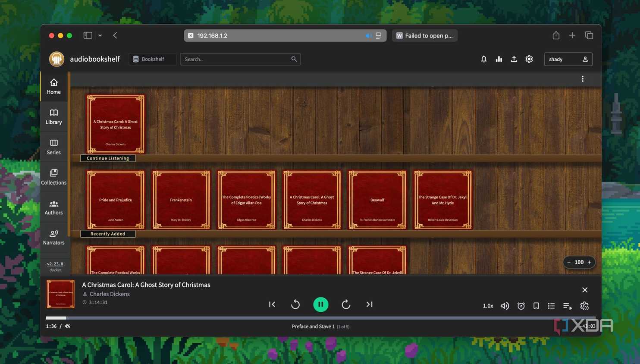Image resolution: width=640 pixels, height=364 pixels.
Task: Open Continue Listening Christmas Carol cover
Action: (x=116, y=124)
